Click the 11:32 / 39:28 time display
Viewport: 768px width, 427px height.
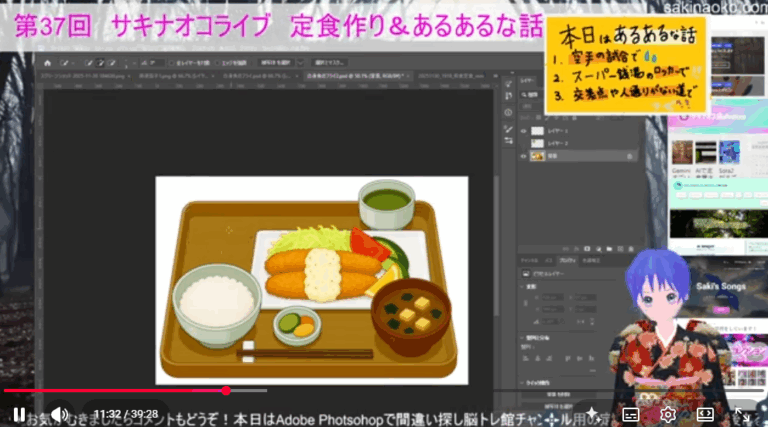pyautogui.click(x=126, y=414)
